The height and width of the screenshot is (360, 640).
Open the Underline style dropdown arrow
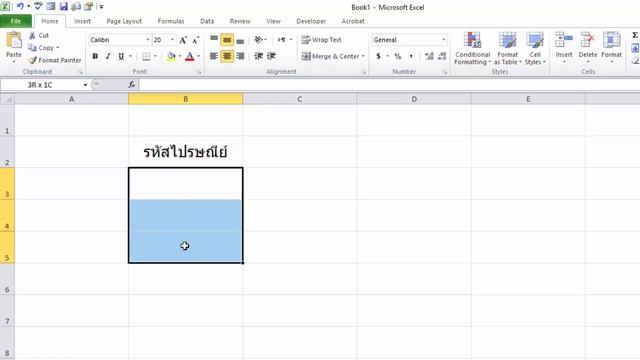[130, 56]
